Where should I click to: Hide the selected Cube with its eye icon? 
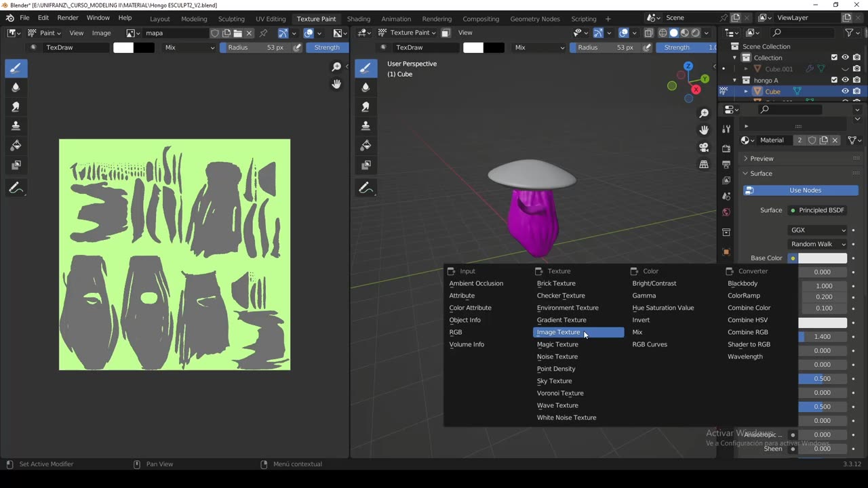tap(846, 91)
